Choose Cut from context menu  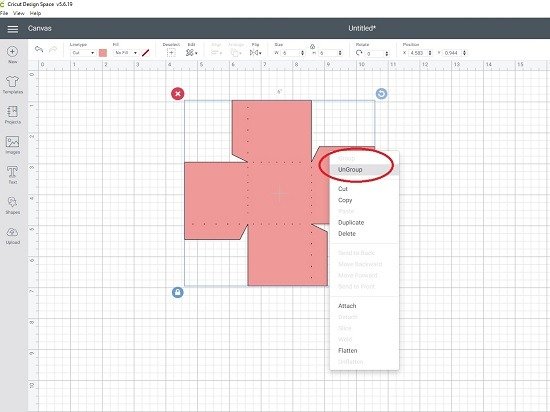tap(343, 189)
